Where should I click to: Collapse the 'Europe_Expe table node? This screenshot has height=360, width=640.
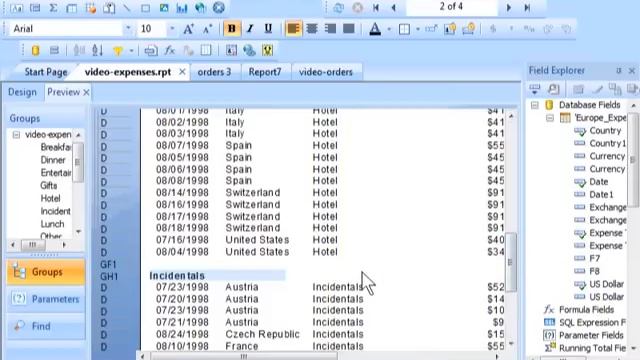point(550,118)
